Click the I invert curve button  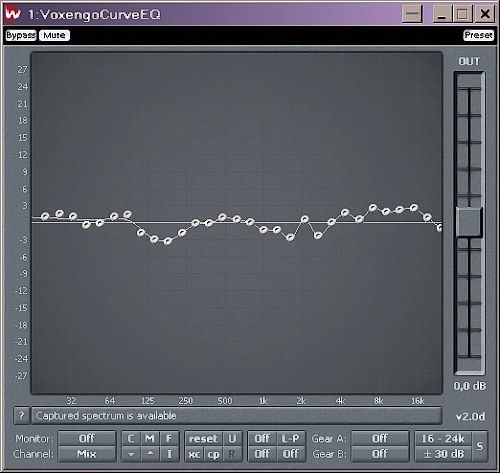click(x=169, y=454)
